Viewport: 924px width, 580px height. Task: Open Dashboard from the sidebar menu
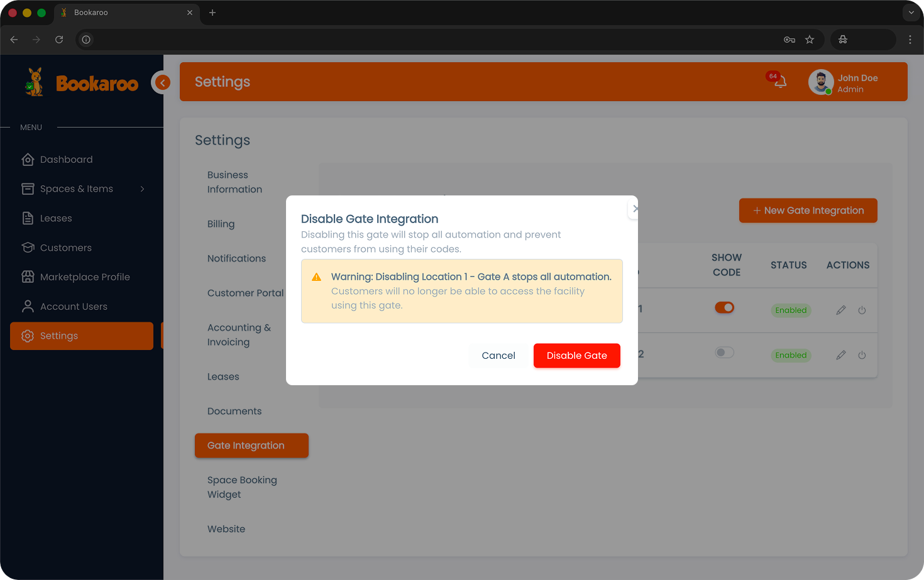tap(66, 160)
